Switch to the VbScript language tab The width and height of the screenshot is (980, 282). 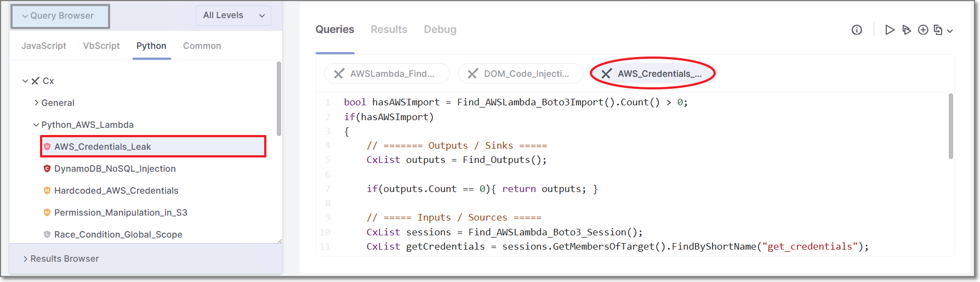pos(101,46)
